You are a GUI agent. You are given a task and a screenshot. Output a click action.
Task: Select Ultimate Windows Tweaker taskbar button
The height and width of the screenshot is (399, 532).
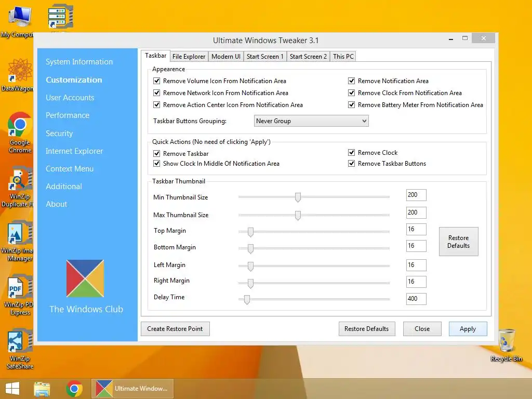point(132,389)
